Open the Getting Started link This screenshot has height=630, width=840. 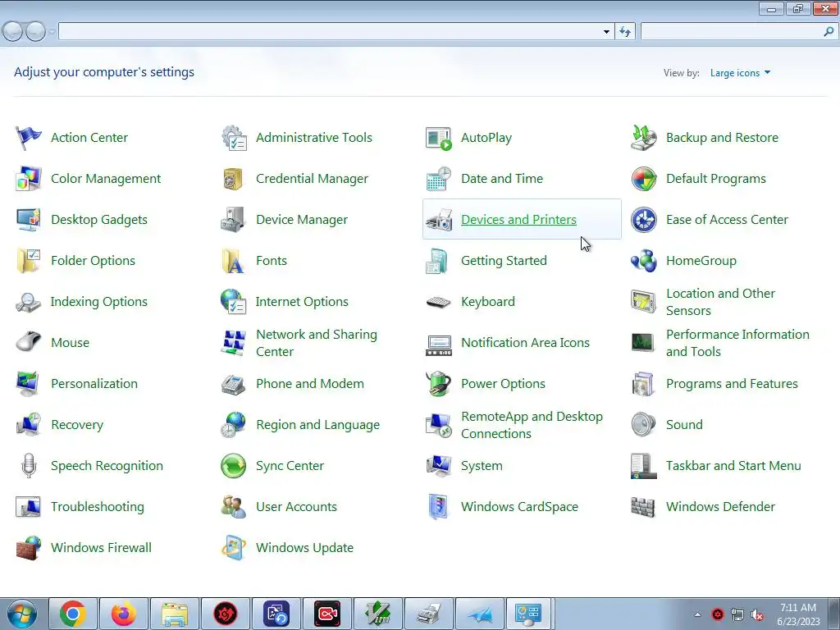click(504, 261)
